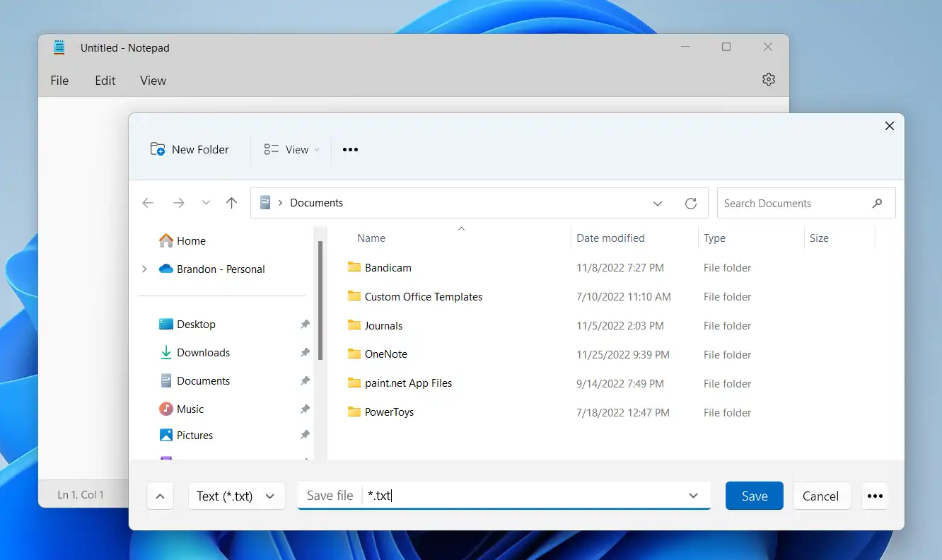The image size is (942, 560).
Task: Navigate up one folder level
Action: tap(231, 203)
